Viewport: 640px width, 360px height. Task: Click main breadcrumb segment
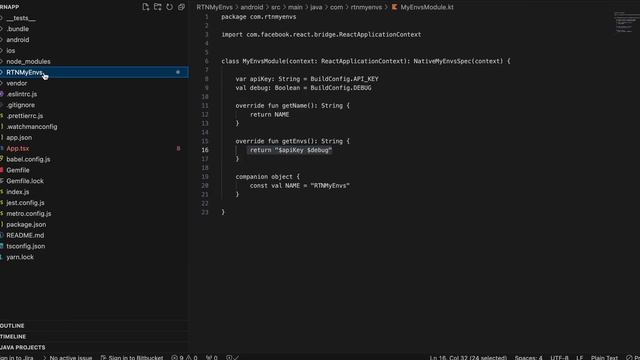[295, 7]
